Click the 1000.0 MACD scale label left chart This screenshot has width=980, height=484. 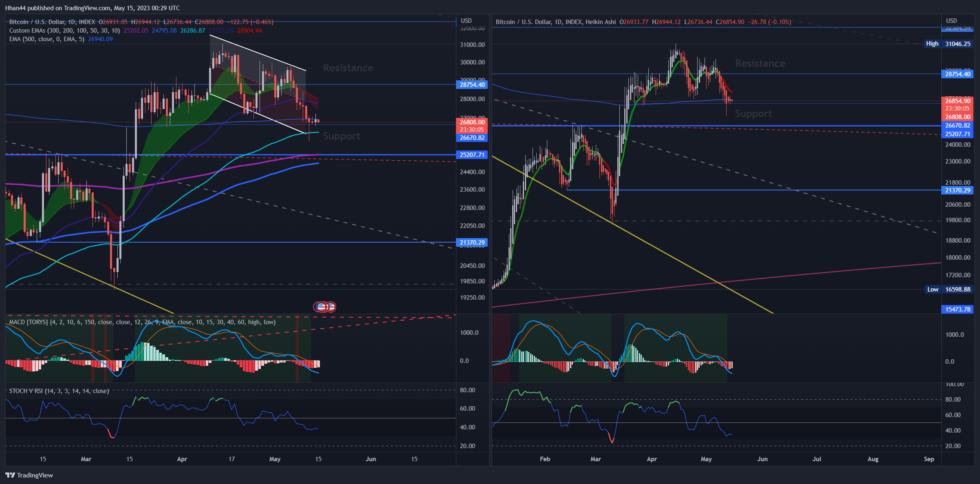pyautogui.click(x=469, y=333)
